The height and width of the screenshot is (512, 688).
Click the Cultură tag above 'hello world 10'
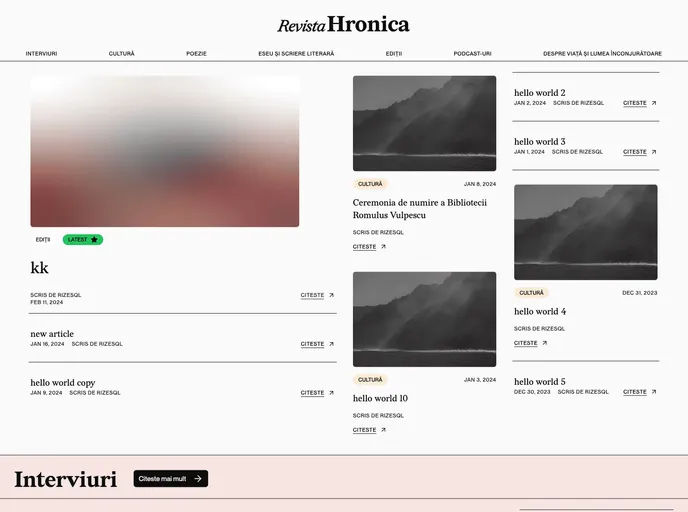370,380
